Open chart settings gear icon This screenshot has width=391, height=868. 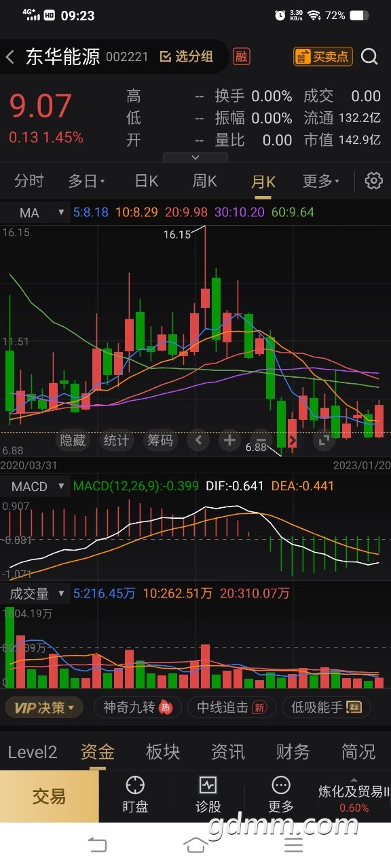pos(373,181)
